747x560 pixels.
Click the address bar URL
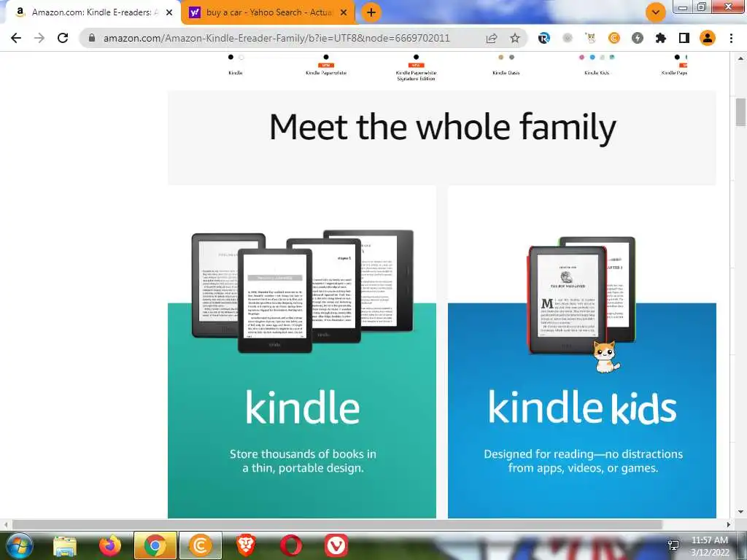click(276, 38)
